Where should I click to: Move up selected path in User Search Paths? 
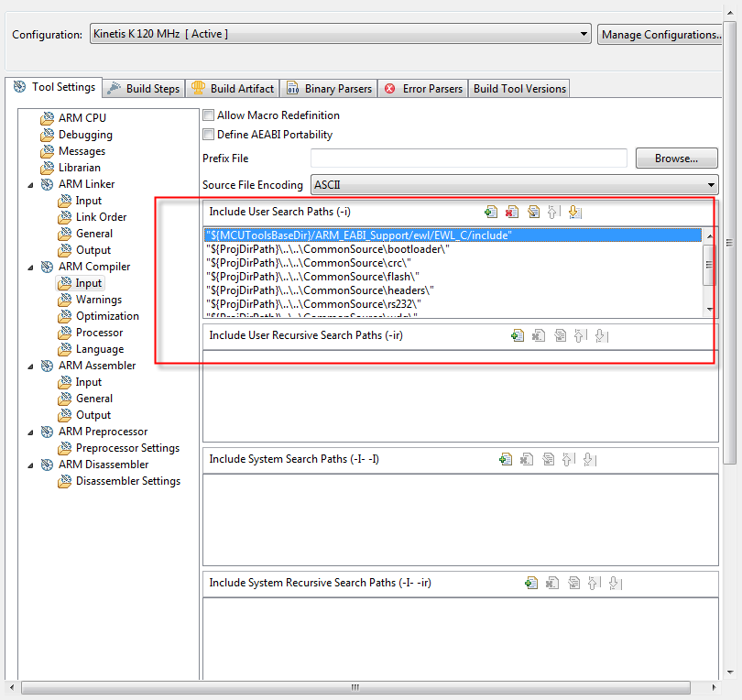[553, 212]
